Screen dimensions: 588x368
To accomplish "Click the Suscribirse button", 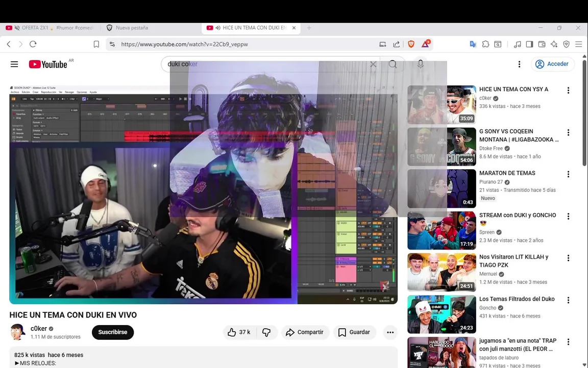I will tap(113, 332).
